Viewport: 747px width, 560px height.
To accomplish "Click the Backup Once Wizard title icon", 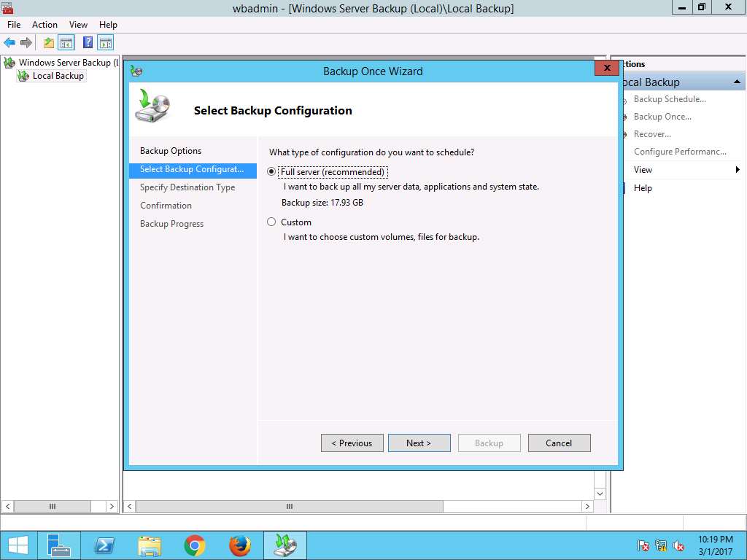I will pyautogui.click(x=136, y=71).
